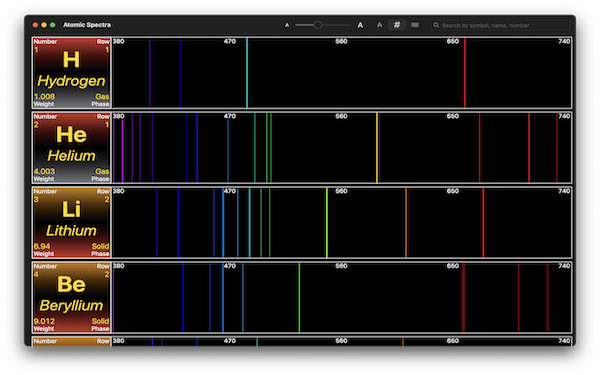The height and width of the screenshot is (375, 600).
Task: Click the magnifying glass search icon
Action: 436,25
